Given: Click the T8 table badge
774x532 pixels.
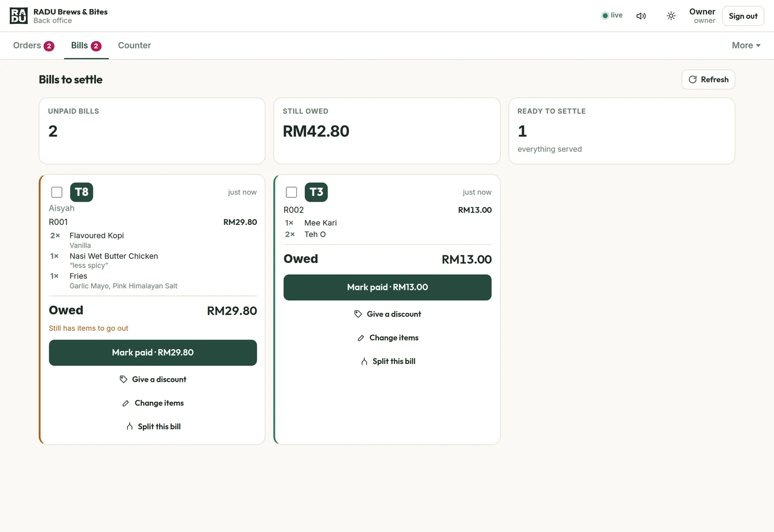Looking at the screenshot, I should 81,192.
